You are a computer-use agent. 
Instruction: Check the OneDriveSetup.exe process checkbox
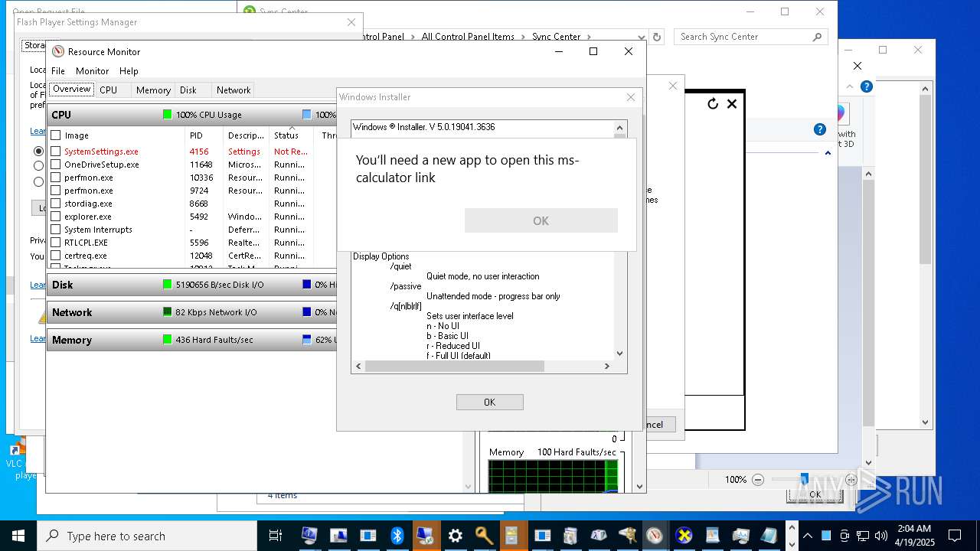(55, 165)
